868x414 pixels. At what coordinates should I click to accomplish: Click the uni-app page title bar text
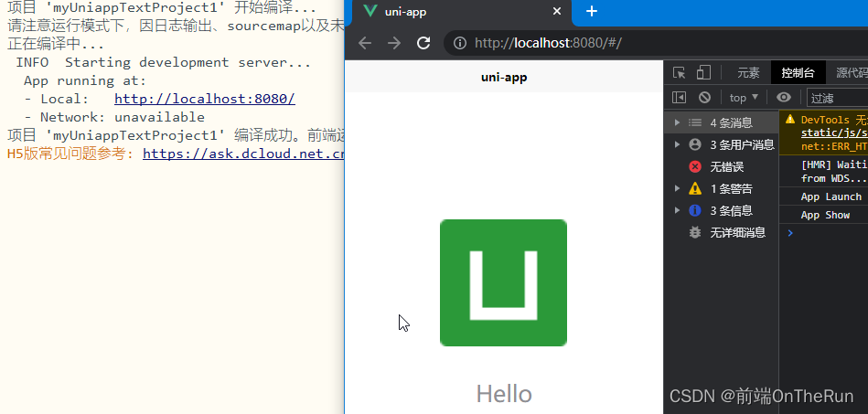(x=504, y=78)
